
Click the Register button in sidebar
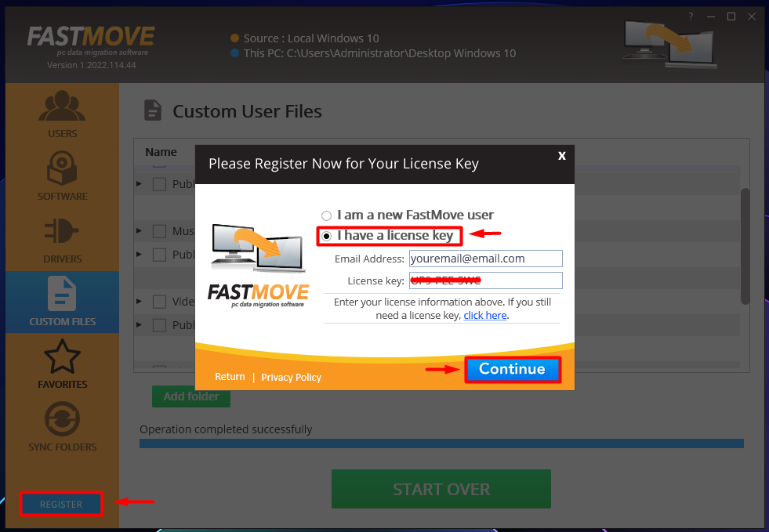click(61, 505)
